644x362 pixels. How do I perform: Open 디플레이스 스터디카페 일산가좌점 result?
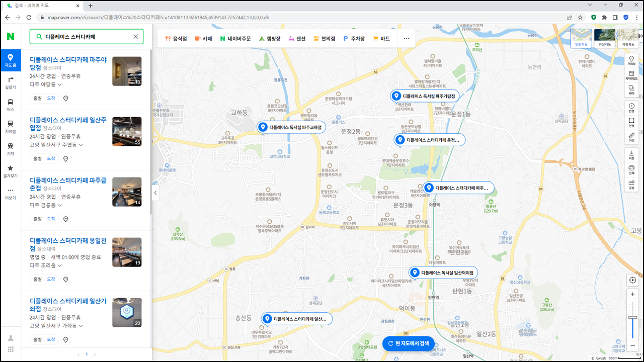pyautogui.click(x=68, y=305)
